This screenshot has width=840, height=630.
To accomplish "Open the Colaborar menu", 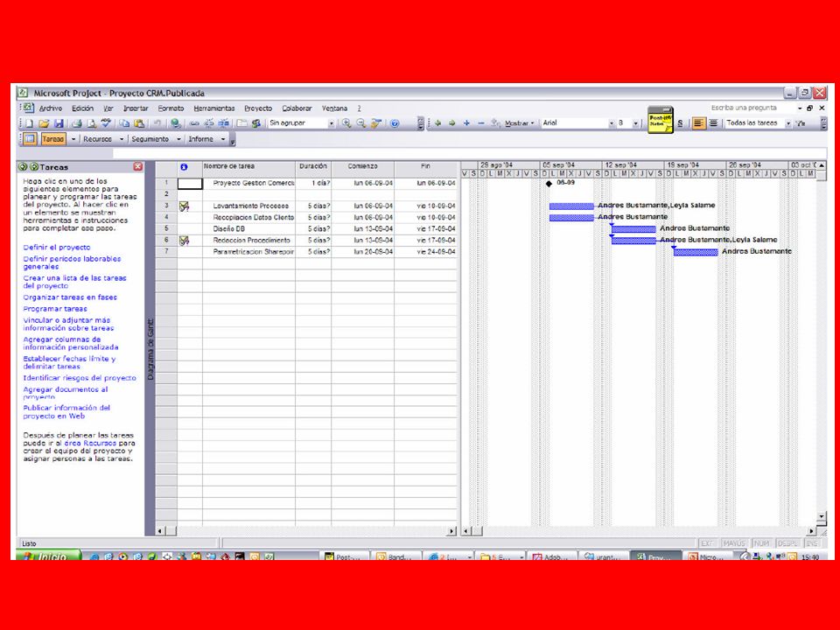I will click(297, 108).
